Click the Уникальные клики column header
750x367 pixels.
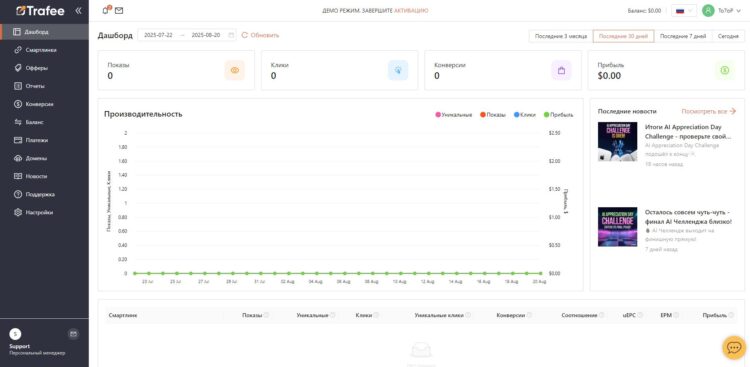[440, 315]
